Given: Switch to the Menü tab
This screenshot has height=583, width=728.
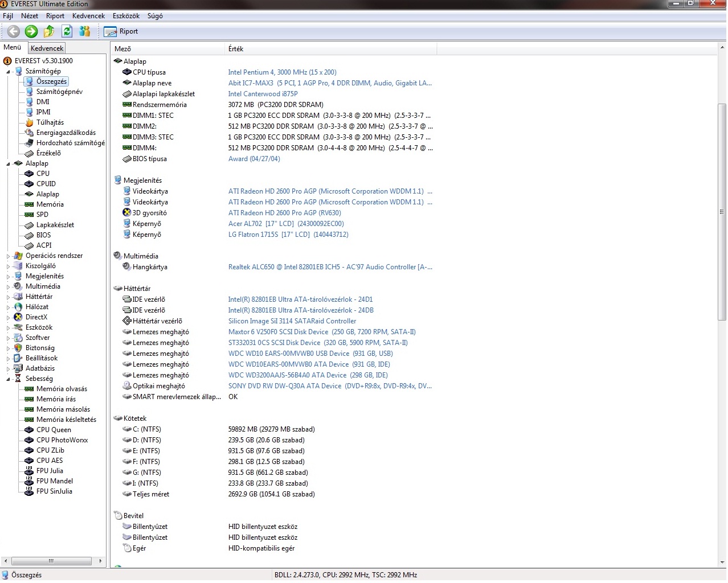Looking at the screenshot, I should point(13,47).
